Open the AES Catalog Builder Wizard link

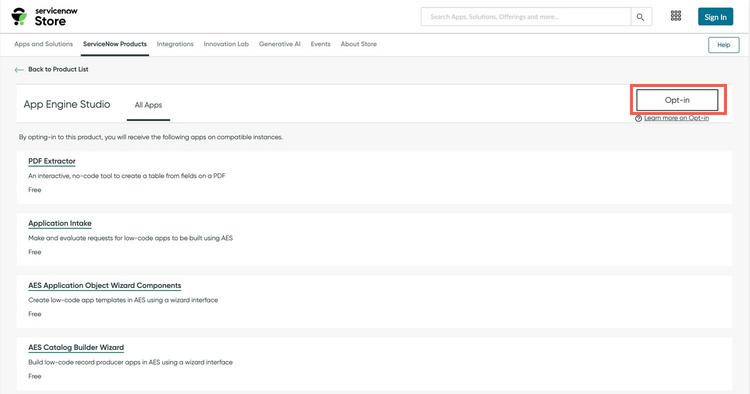click(x=76, y=348)
